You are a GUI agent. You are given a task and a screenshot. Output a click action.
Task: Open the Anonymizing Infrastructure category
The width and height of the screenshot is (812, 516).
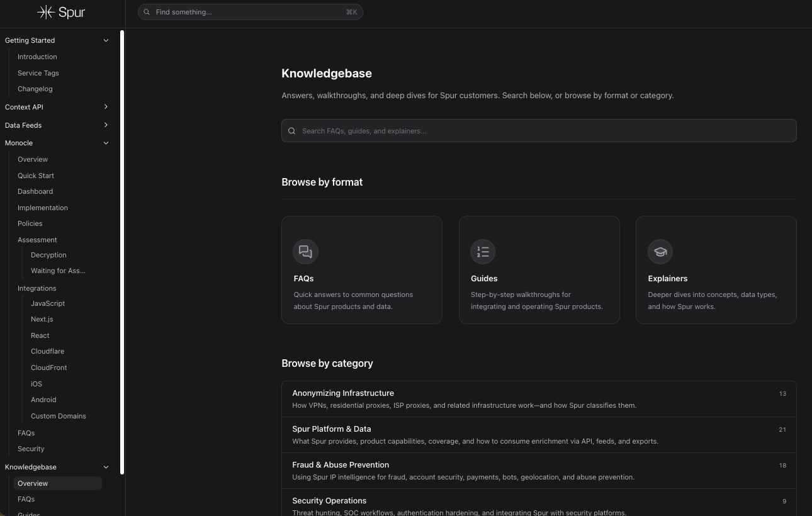click(x=539, y=399)
